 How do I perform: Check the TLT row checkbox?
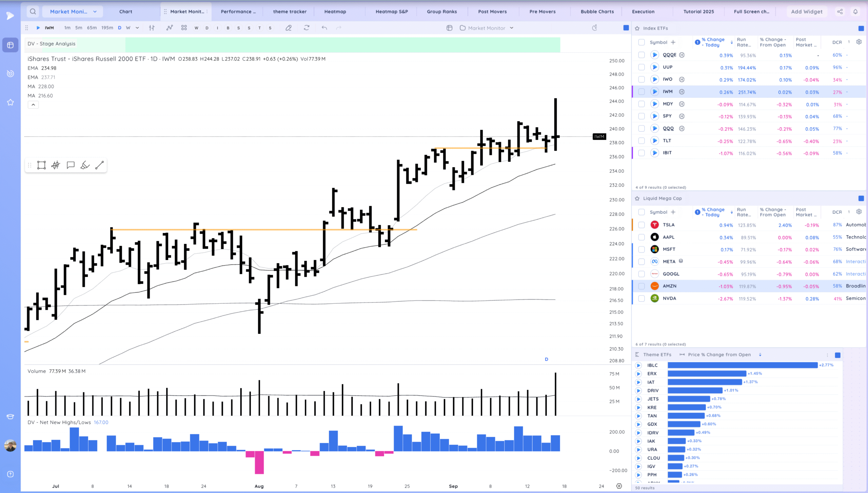[x=642, y=140]
